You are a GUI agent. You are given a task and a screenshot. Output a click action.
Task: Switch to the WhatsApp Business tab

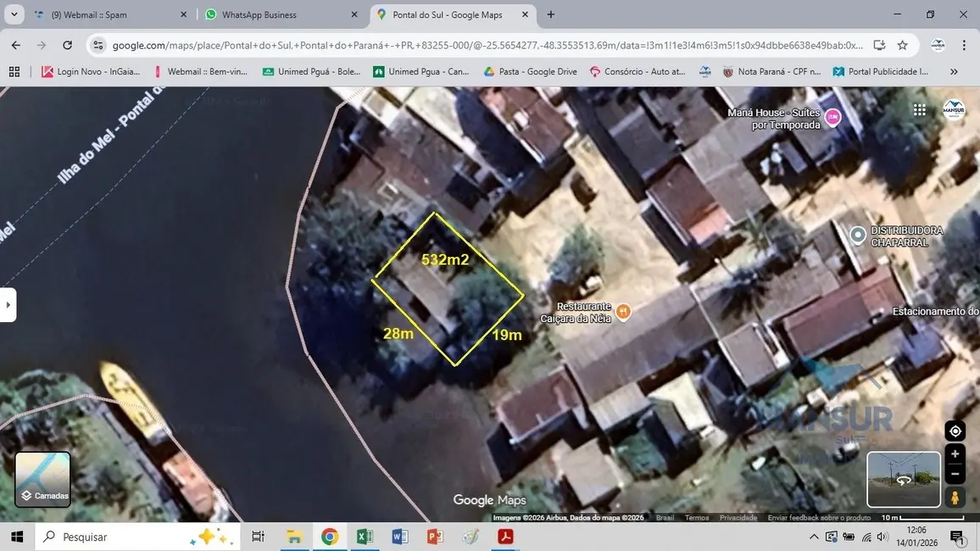tap(260, 14)
